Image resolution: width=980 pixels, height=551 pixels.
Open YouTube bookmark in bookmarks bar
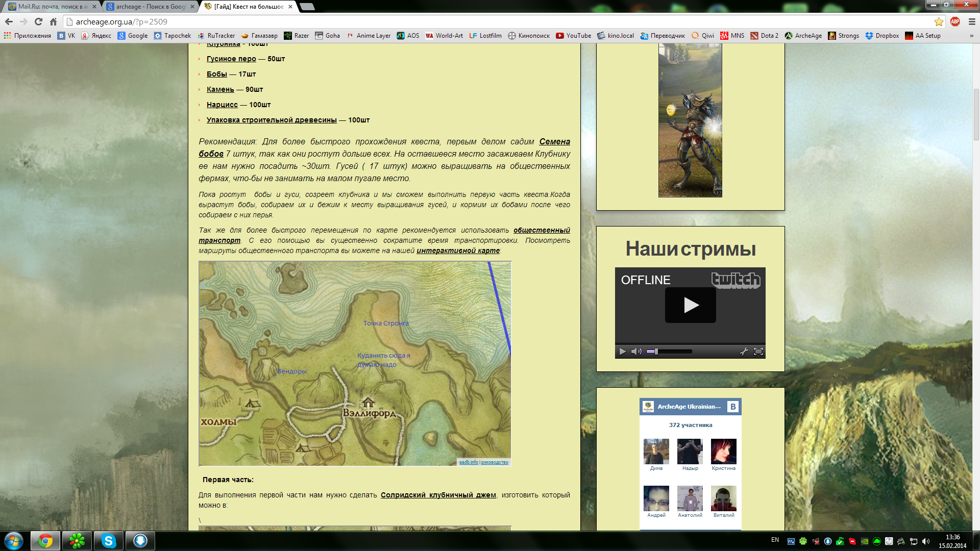click(573, 36)
